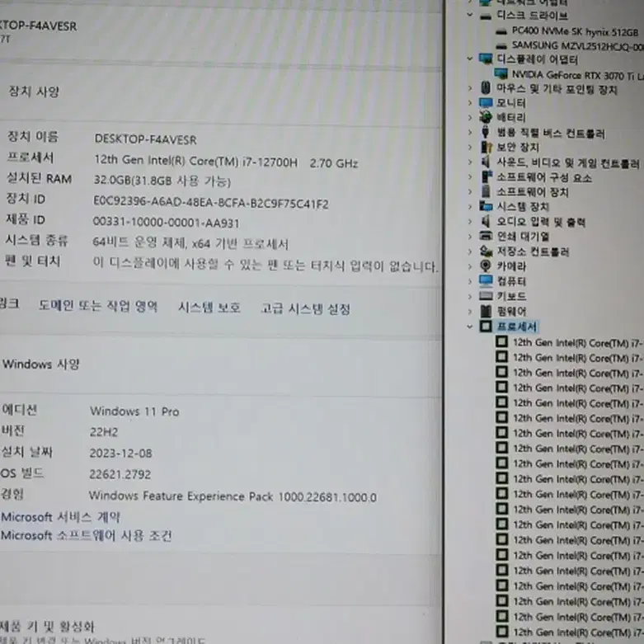This screenshot has width=644, height=644.
Task: Click the printer icon beside 인쇄 대기열
Action: 486,236
